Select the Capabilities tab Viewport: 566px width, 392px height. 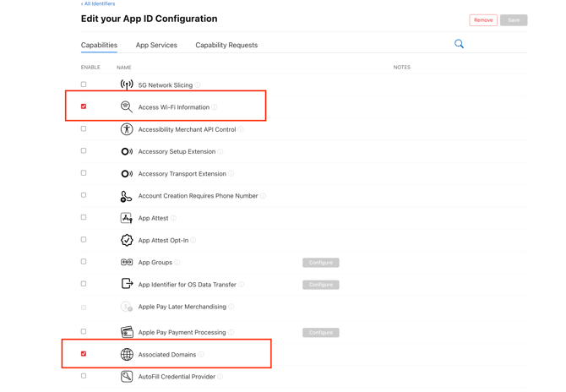point(99,45)
